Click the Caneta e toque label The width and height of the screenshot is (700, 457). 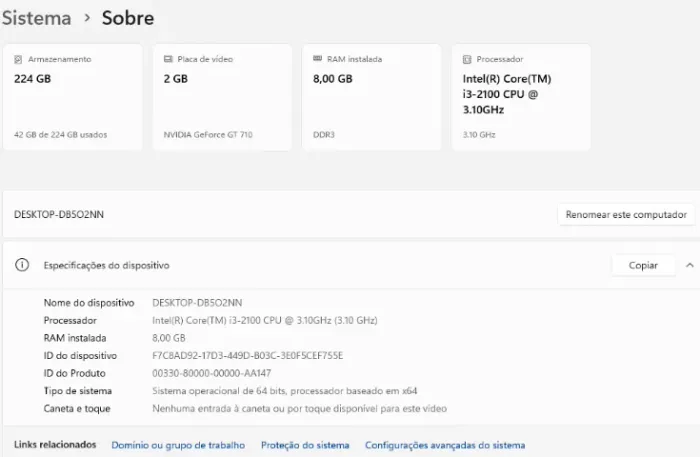coord(77,409)
